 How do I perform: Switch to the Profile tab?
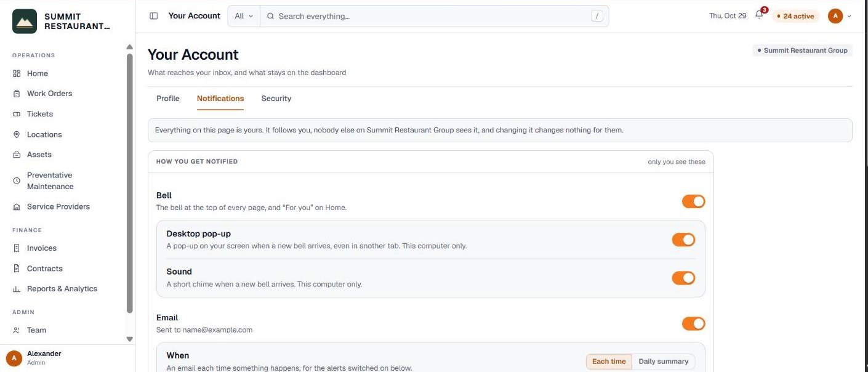[x=168, y=99]
